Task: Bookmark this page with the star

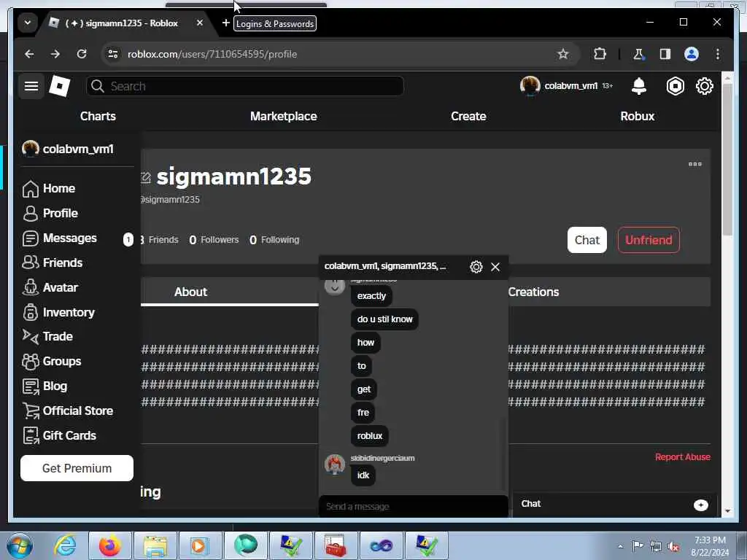Action: click(563, 54)
